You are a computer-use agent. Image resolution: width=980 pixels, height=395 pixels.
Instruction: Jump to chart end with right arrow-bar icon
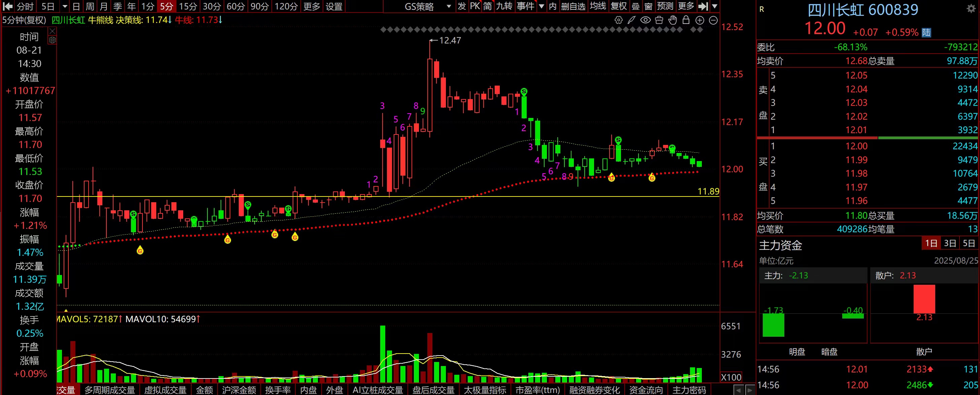coord(704,6)
